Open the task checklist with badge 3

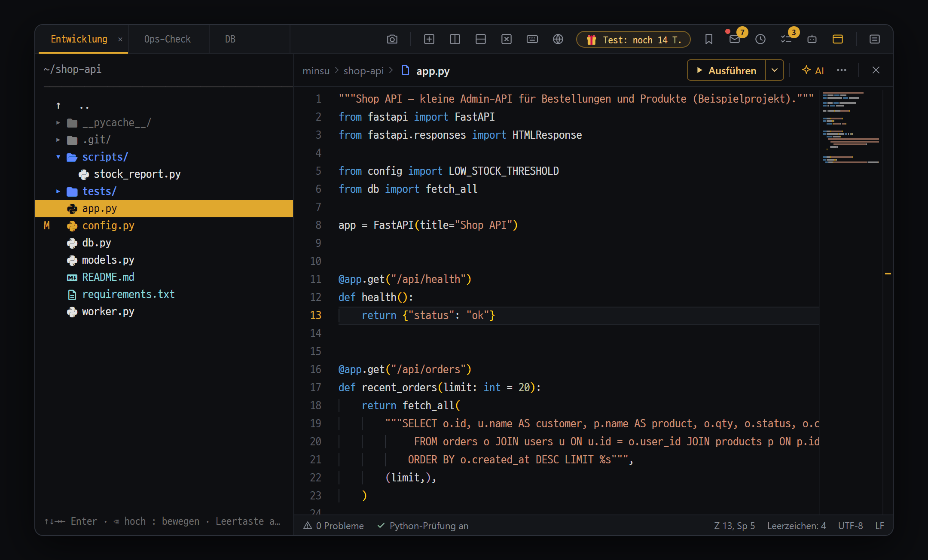point(786,39)
